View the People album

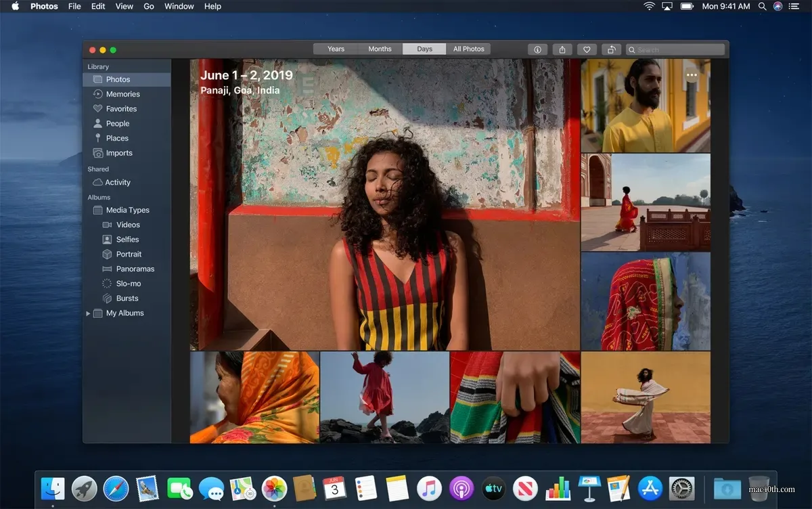click(x=118, y=123)
